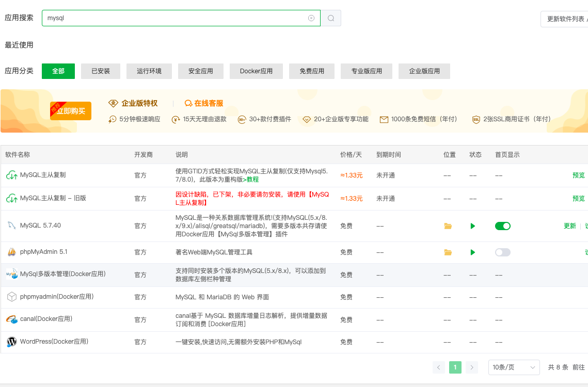Click the 价格/天 column header
The image size is (588, 387).
pyautogui.click(x=351, y=155)
